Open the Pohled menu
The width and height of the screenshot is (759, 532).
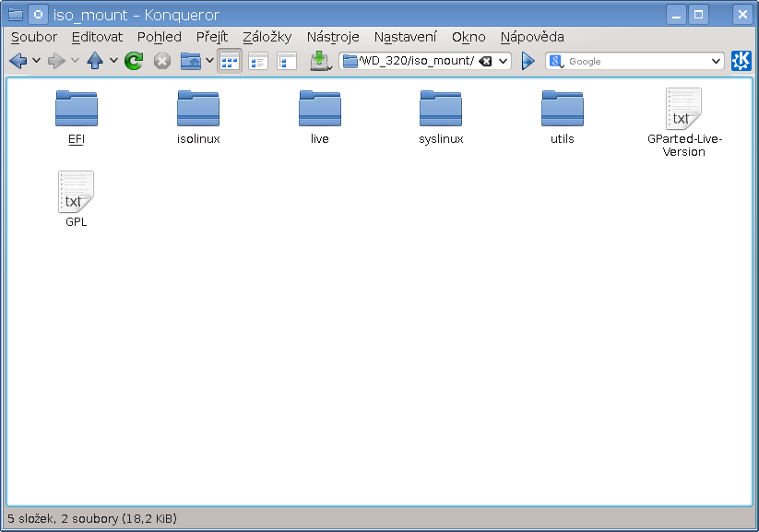tap(160, 37)
